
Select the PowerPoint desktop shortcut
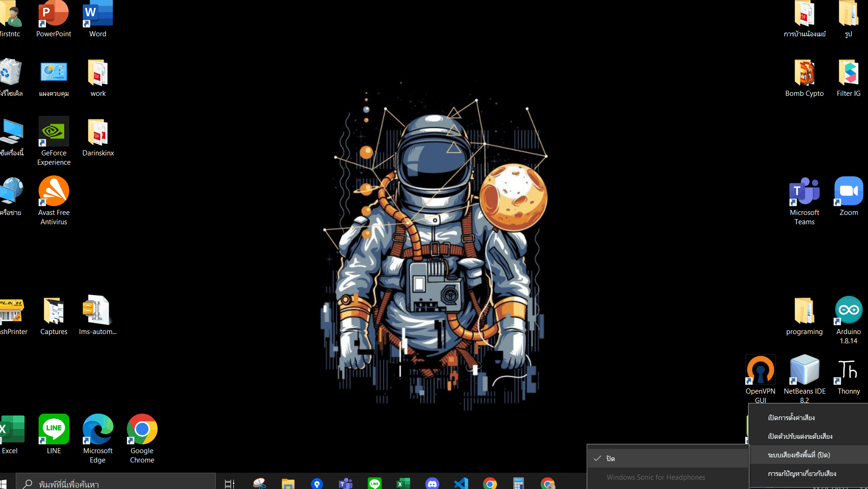coord(54,20)
